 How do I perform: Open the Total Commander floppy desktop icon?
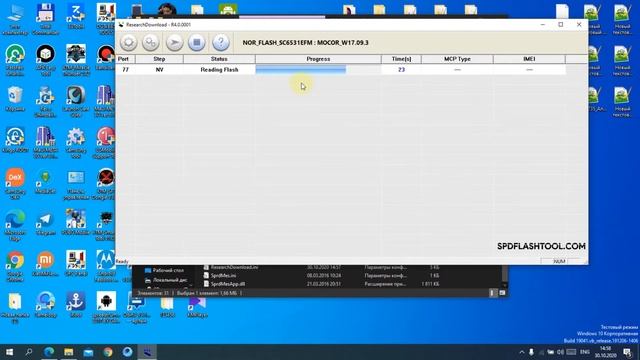click(45, 19)
